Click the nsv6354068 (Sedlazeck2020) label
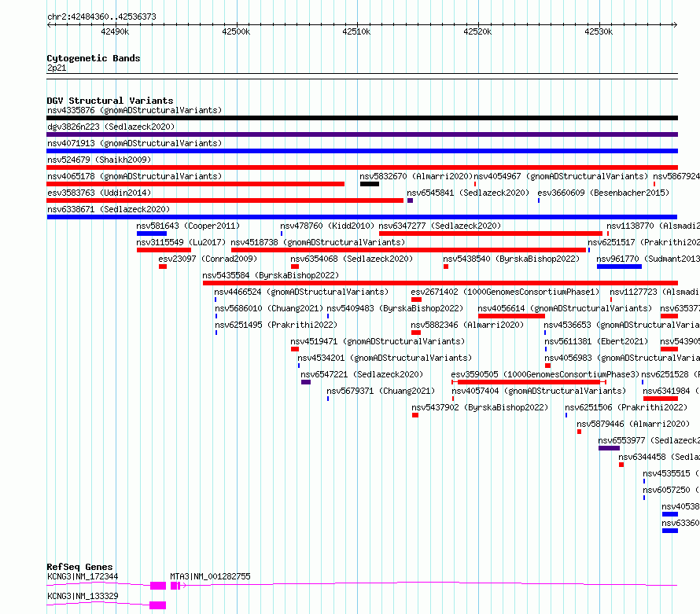The height and width of the screenshot is (614, 700). pyautogui.click(x=352, y=259)
